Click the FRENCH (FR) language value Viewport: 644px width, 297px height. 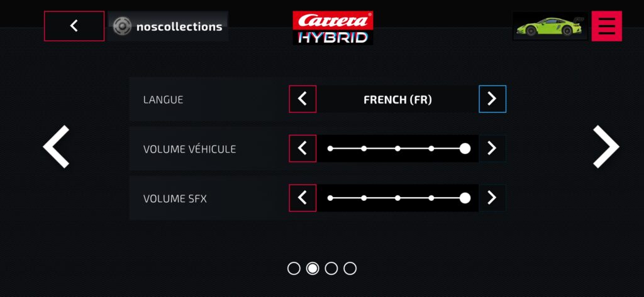point(397,99)
